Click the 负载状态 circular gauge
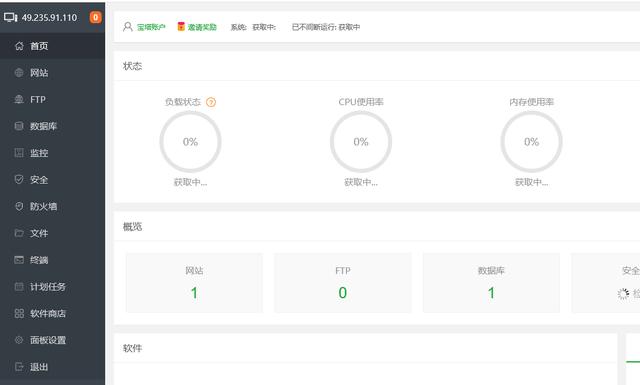The height and width of the screenshot is (385, 640). (190, 142)
